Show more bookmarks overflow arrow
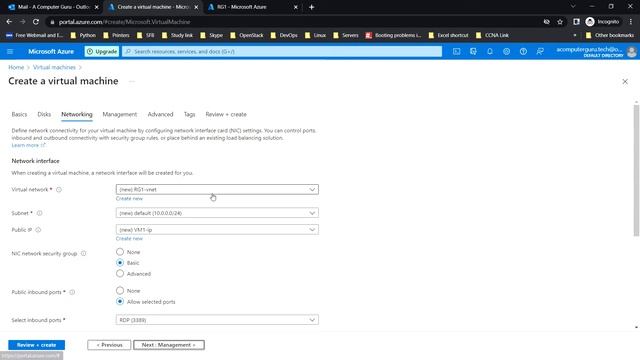 (x=575, y=35)
